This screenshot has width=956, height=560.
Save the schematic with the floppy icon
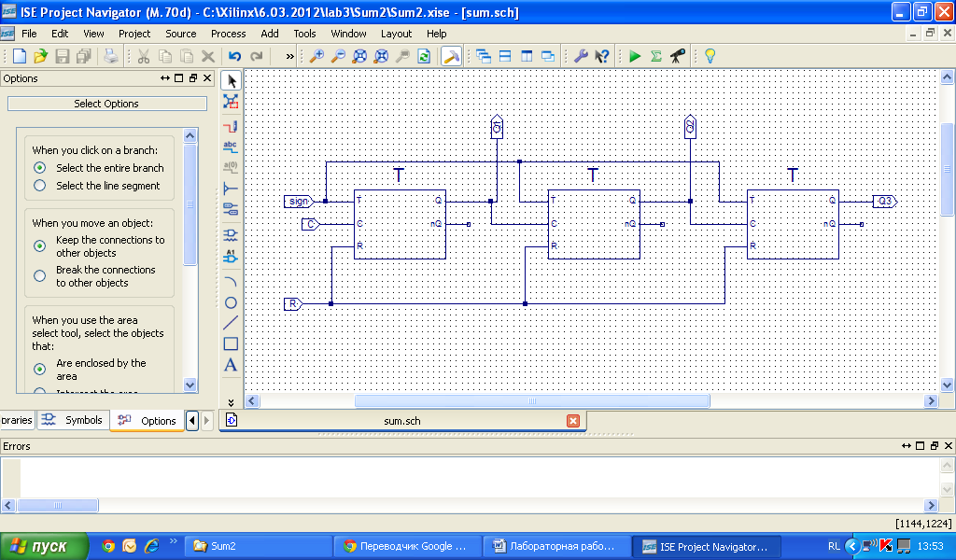point(63,56)
